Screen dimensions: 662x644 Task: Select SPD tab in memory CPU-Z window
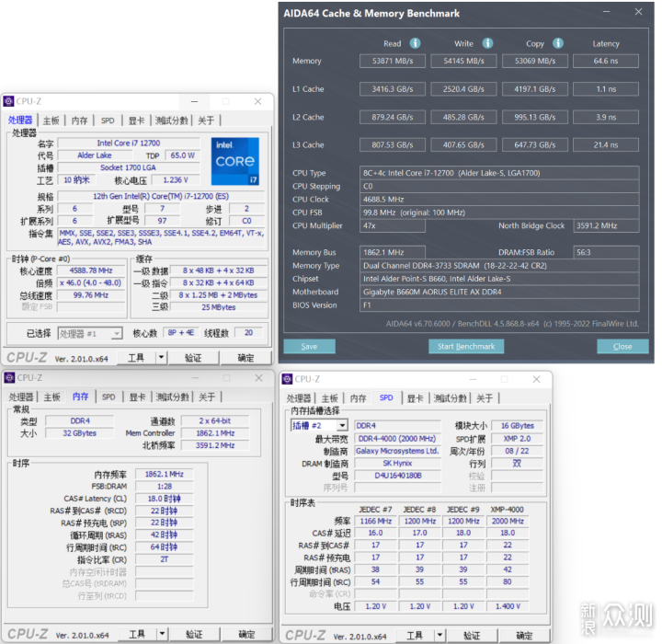point(108,397)
